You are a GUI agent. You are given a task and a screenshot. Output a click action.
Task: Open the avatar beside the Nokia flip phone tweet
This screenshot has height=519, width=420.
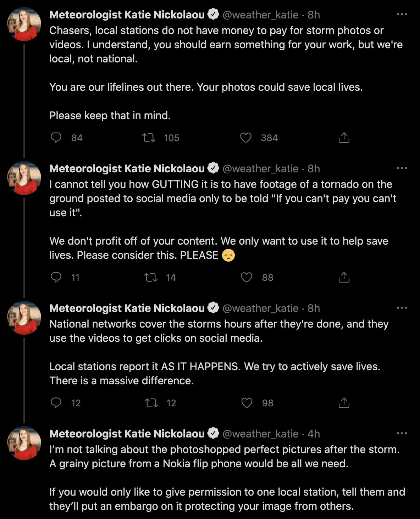click(24, 443)
